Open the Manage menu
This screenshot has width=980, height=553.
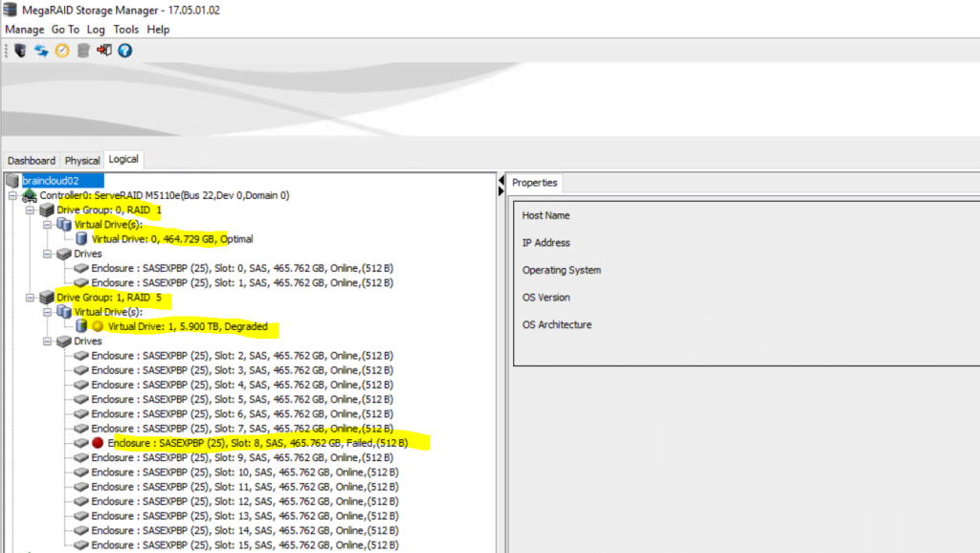(x=24, y=30)
